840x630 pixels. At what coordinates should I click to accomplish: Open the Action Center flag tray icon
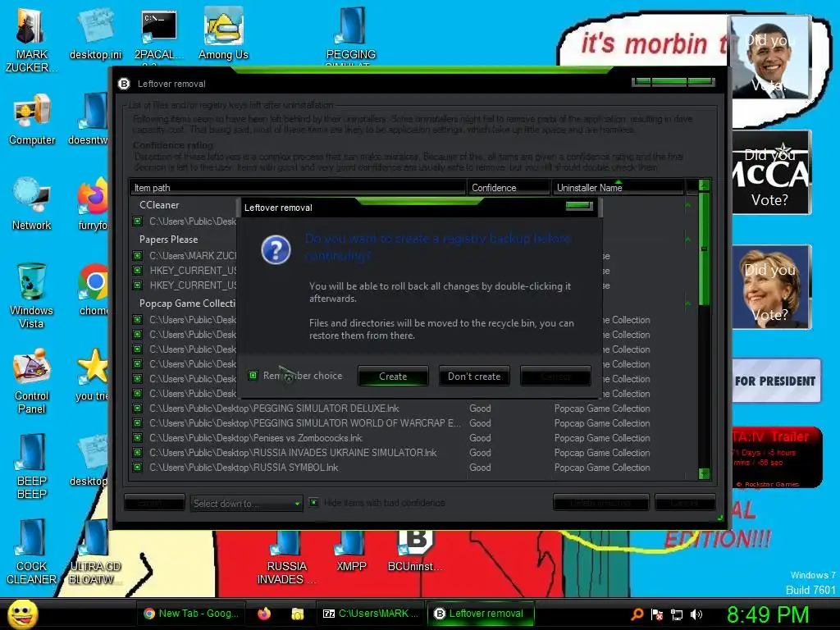click(657, 614)
